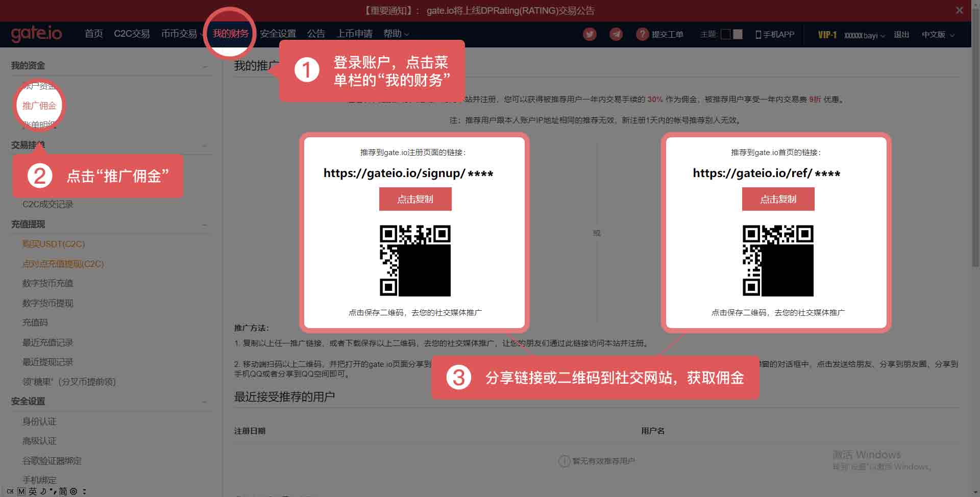Open 最近充值记录 in the sidebar
The image size is (980, 497).
pos(48,342)
